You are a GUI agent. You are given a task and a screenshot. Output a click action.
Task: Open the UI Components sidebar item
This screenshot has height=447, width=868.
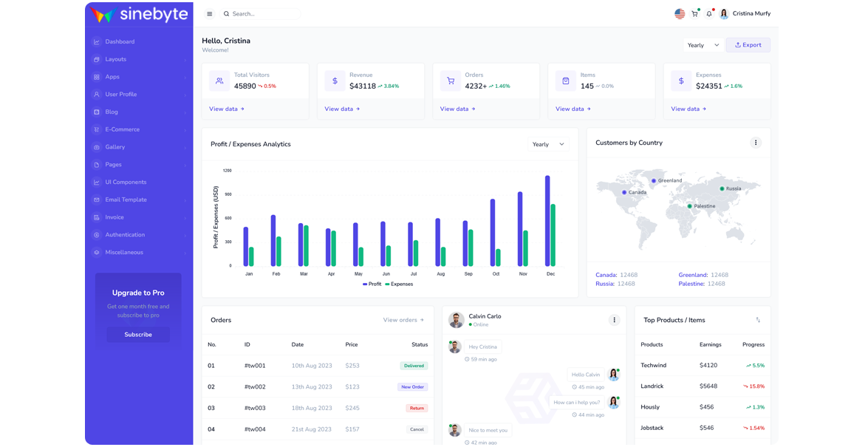click(x=126, y=182)
